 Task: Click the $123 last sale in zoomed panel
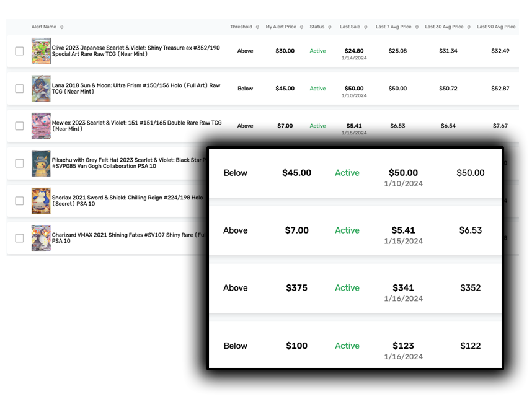click(403, 346)
